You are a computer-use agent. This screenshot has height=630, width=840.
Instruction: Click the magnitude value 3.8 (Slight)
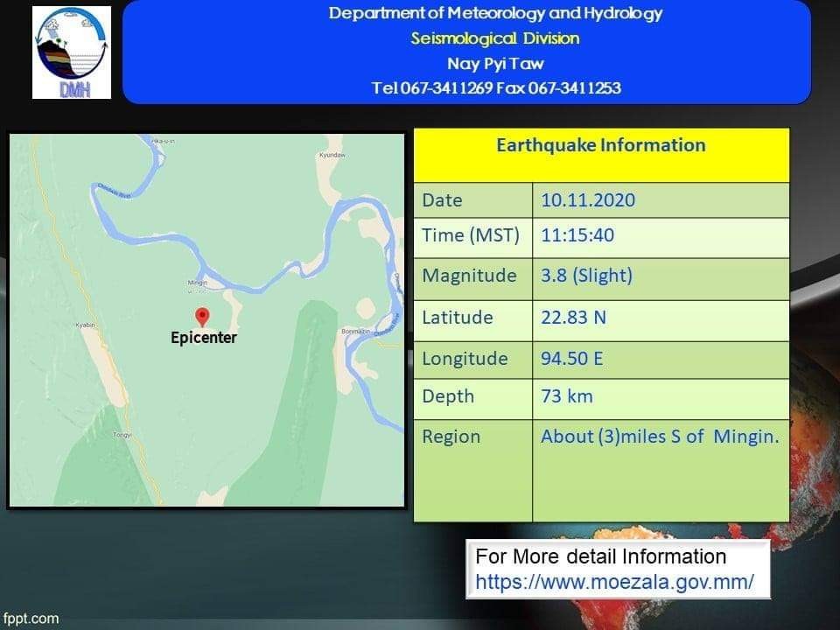(586, 276)
